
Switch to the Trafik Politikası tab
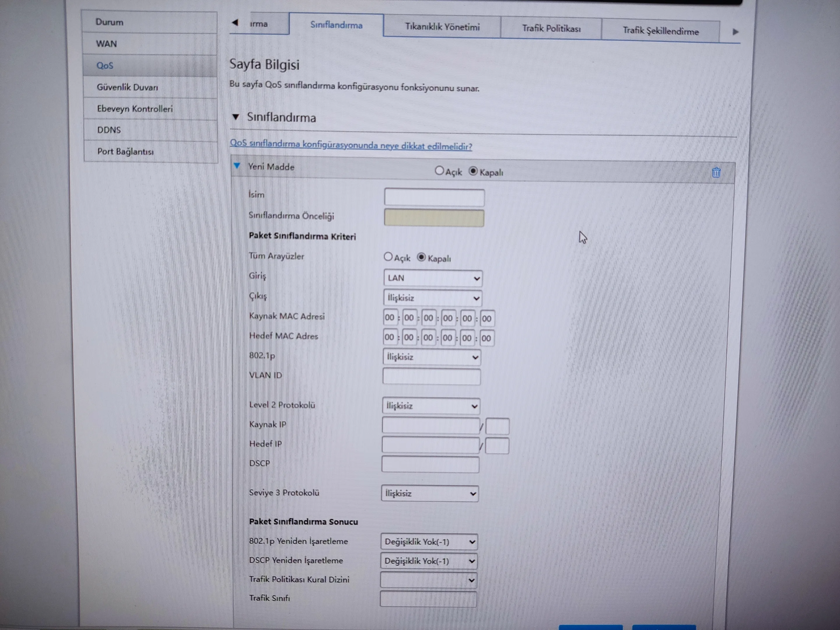[551, 29]
